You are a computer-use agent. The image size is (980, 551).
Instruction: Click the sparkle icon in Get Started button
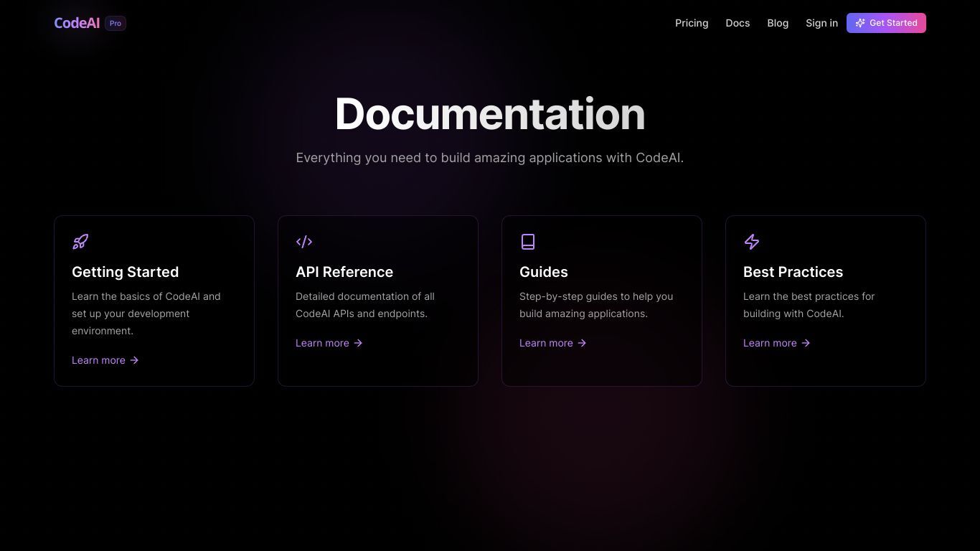[860, 23]
